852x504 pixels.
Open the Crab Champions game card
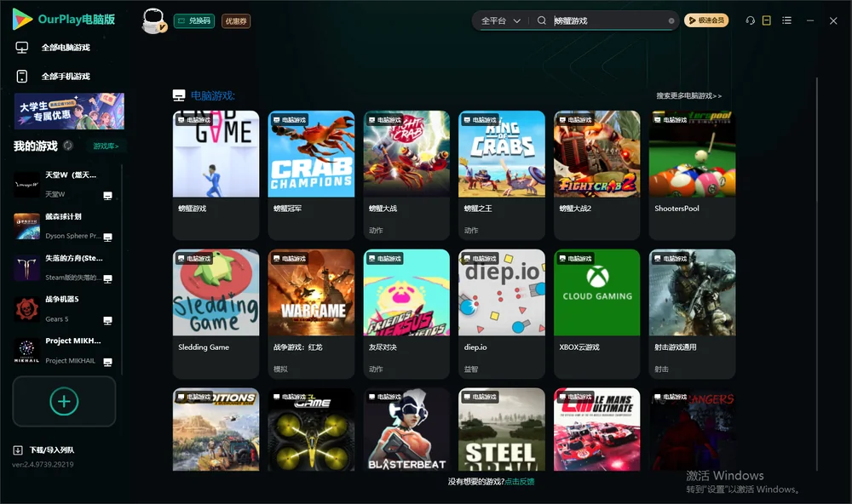pos(311,175)
